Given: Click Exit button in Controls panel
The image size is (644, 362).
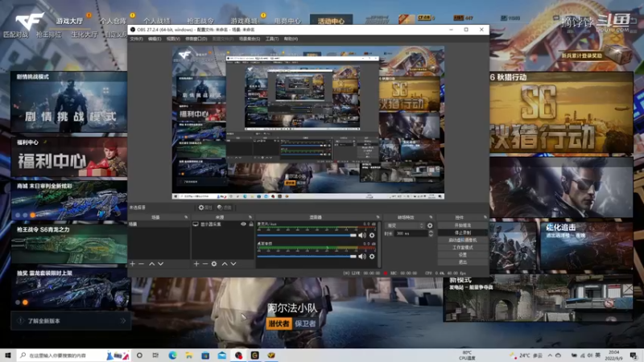Looking at the screenshot, I should (462, 262).
